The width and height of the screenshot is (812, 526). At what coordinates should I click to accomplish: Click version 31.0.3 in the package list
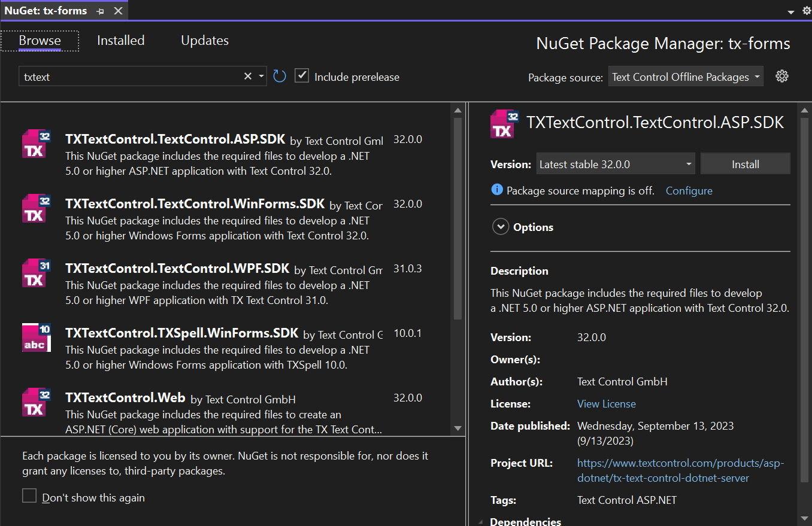408,269
